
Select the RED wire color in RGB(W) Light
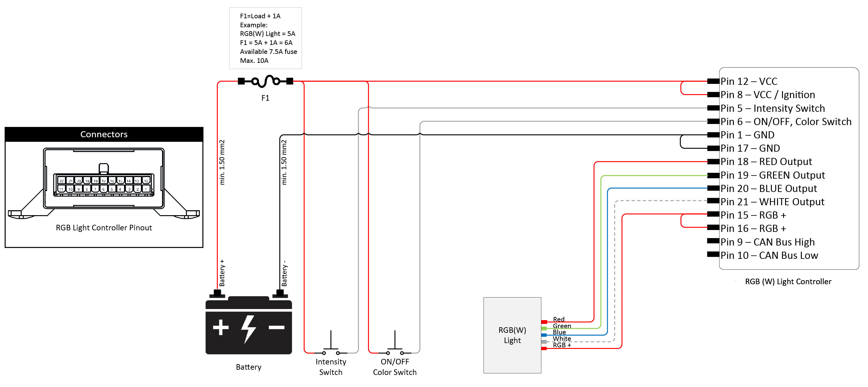543,322
